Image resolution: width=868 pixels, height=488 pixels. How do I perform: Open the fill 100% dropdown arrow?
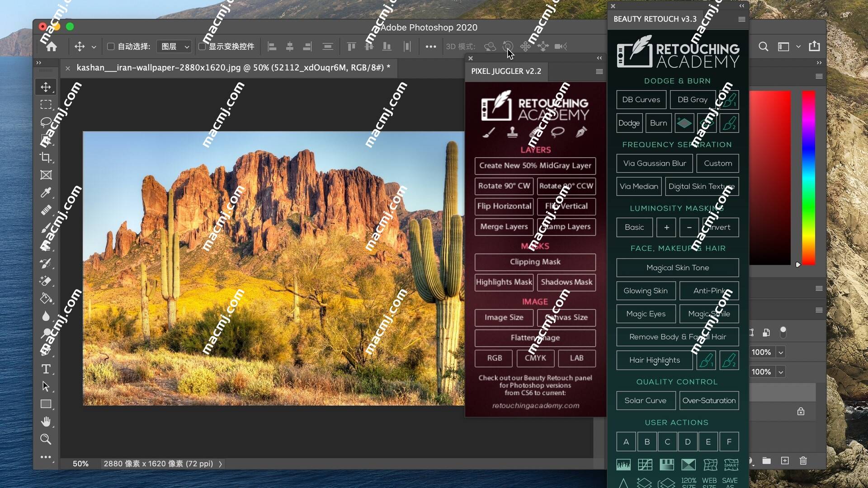pos(781,372)
